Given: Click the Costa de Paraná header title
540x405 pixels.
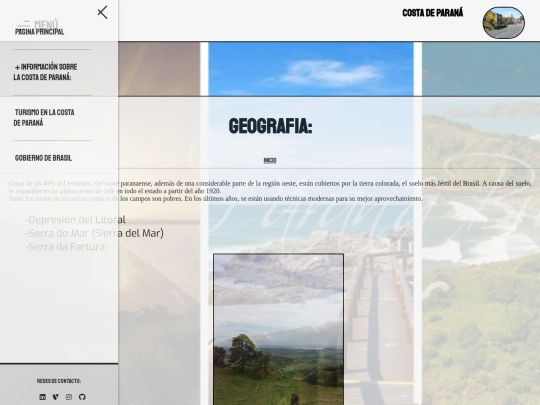Looking at the screenshot, I should tap(433, 13).
